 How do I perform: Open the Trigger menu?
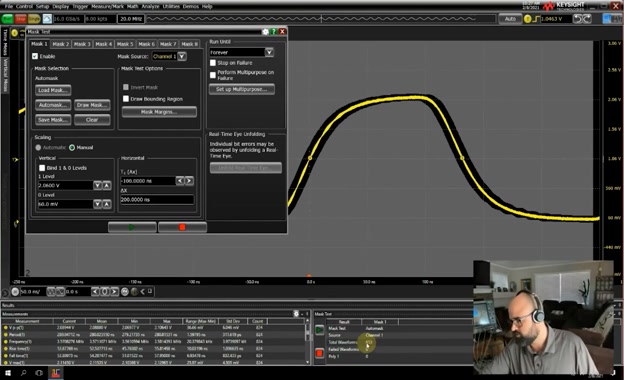click(80, 6)
